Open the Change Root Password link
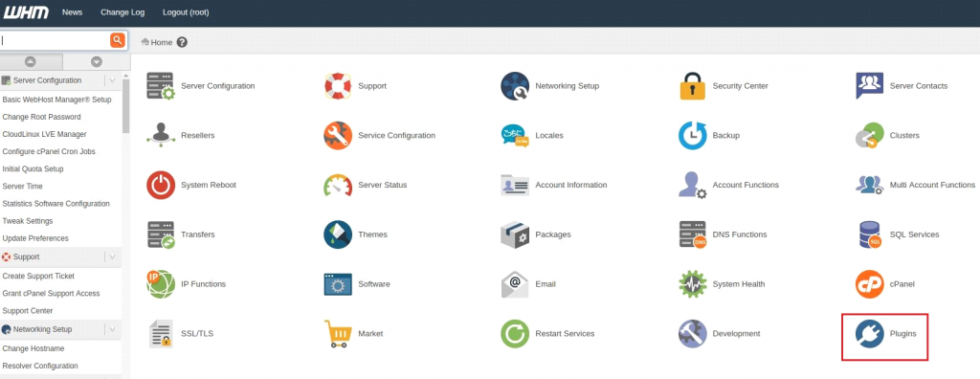 41,117
